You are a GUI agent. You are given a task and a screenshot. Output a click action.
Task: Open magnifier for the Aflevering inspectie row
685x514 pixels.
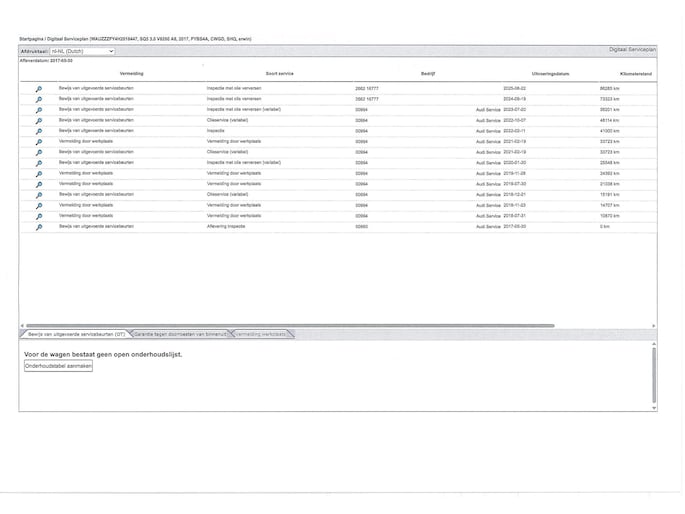(x=39, y=227)
